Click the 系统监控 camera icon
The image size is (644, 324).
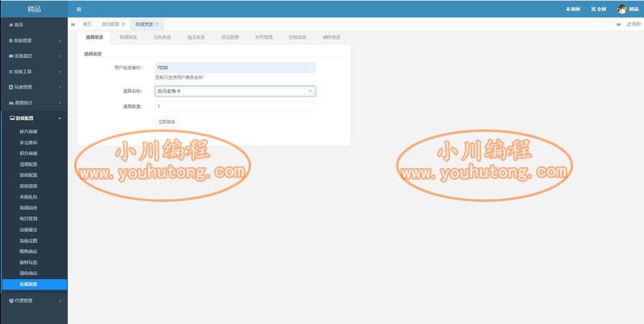tap(11, 55)
